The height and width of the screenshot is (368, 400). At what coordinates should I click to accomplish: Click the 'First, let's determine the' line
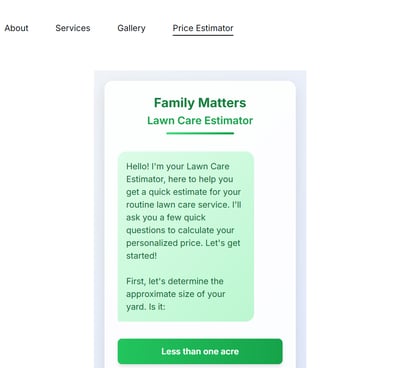(175, 281)
